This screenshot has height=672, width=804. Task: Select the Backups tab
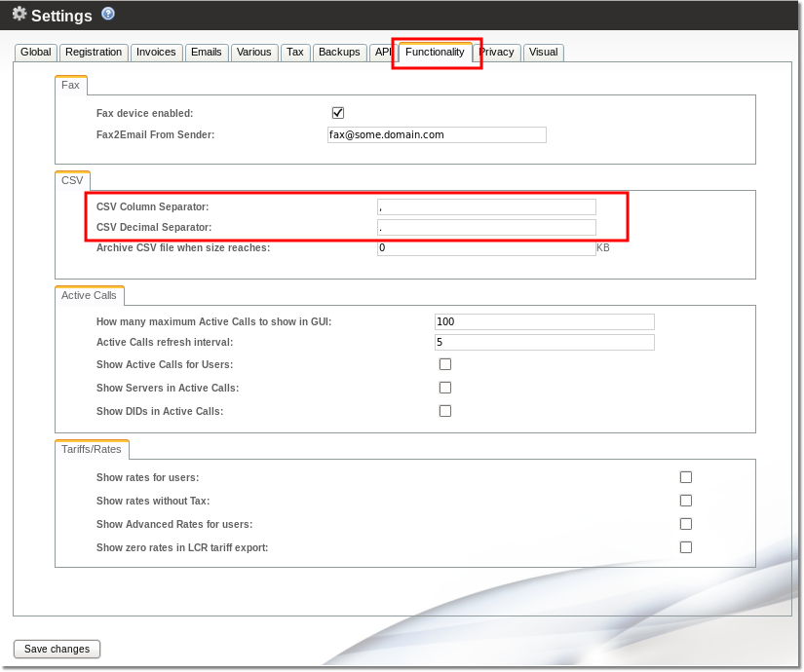tap(339, 53)
